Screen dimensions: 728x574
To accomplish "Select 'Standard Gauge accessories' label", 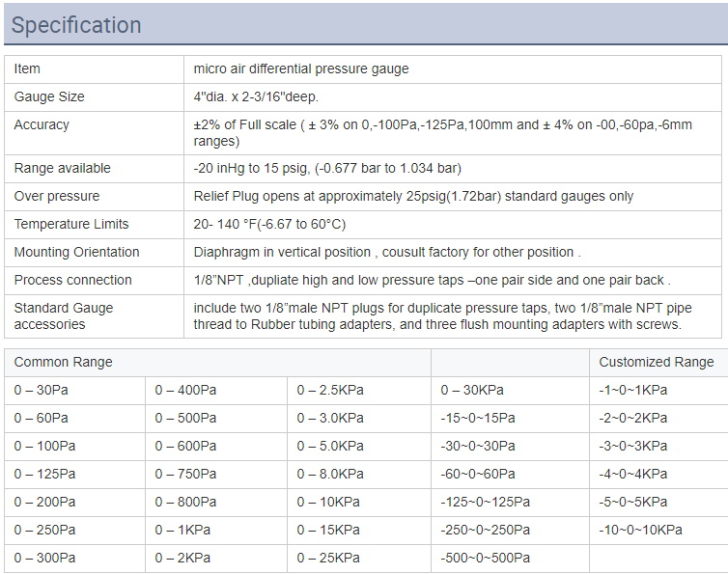I will point(64,316).
